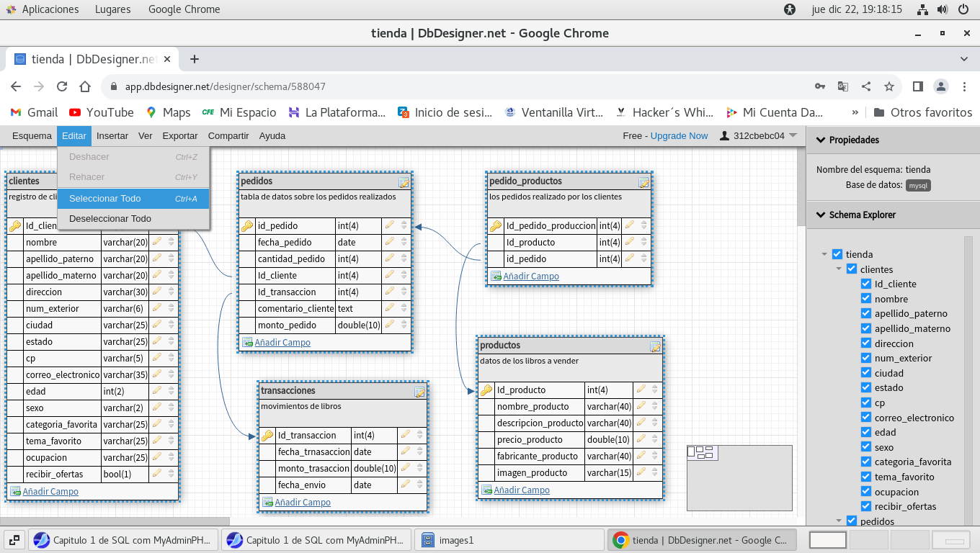Click bookmark star icon in address bar
Screen dimensions: 980x553
889,86
